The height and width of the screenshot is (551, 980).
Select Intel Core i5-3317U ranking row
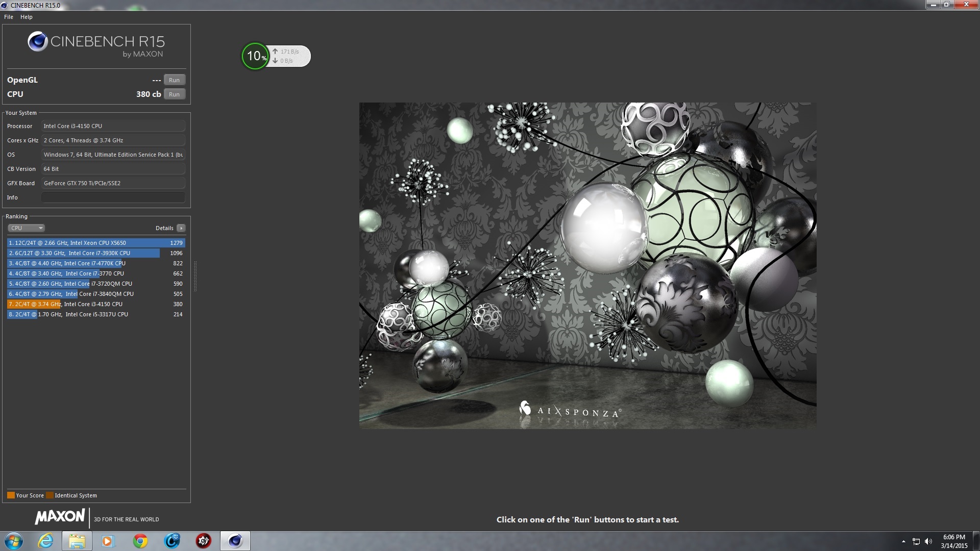[96, 314]
